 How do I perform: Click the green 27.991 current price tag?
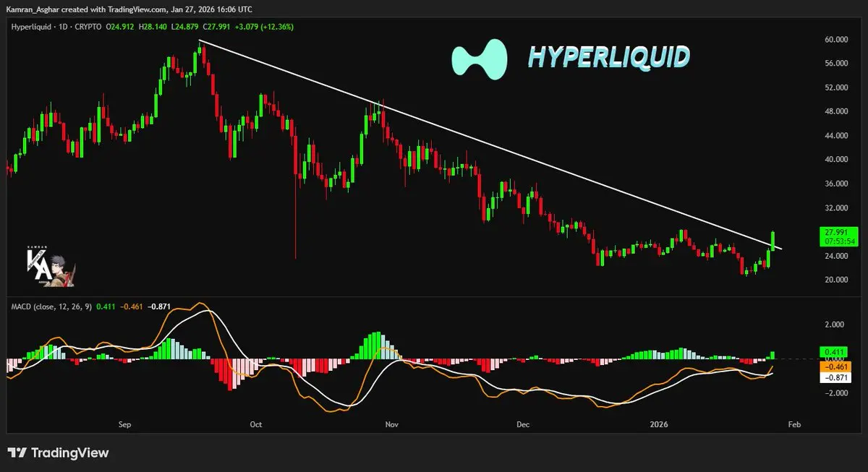tap(839, 236)
